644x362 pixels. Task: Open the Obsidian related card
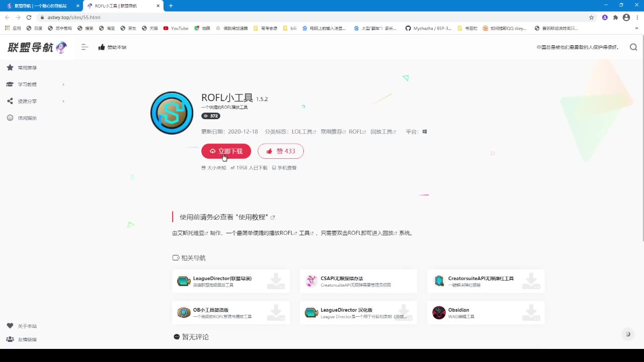[486, 313]
